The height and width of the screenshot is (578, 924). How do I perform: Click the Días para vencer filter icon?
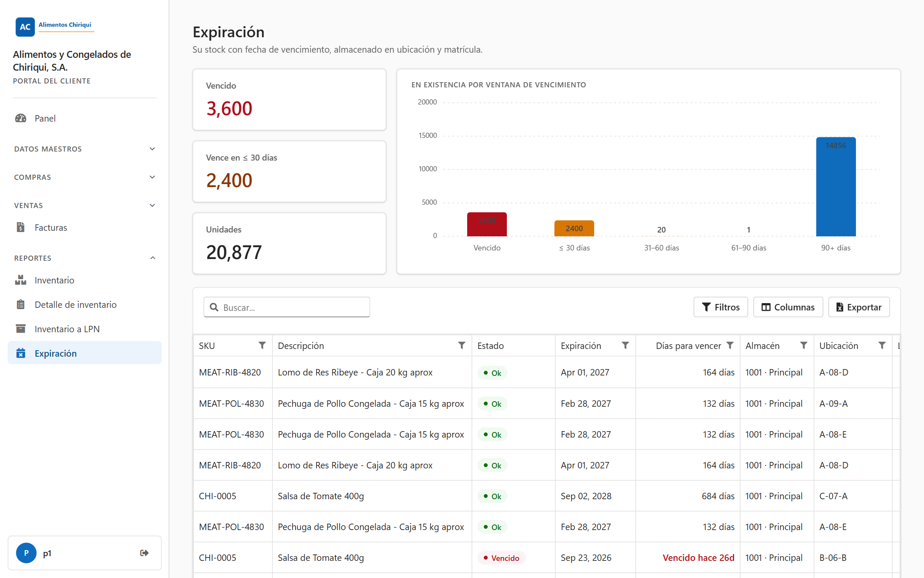point(730,345)
